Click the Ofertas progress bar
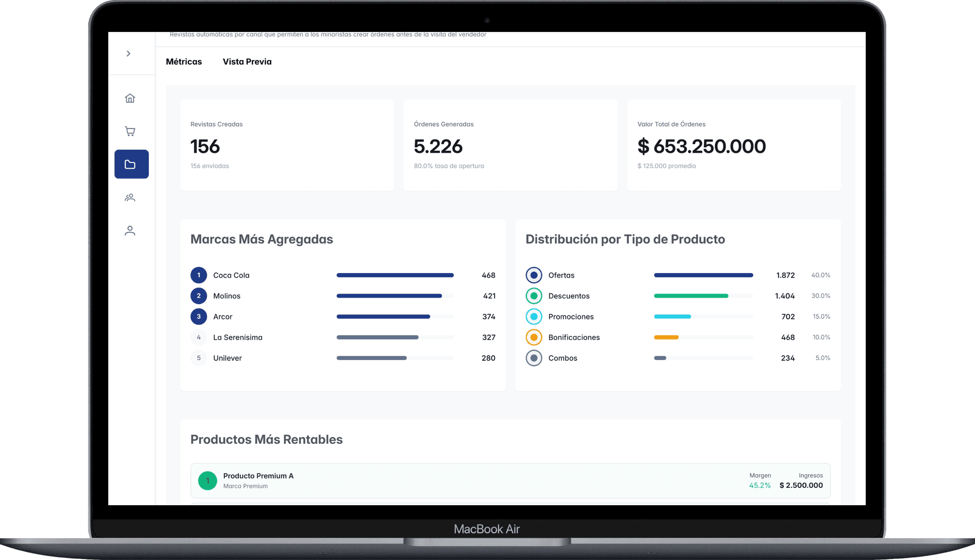The height and width of the screenshot is (560, 975). click(x=703, y=275)
